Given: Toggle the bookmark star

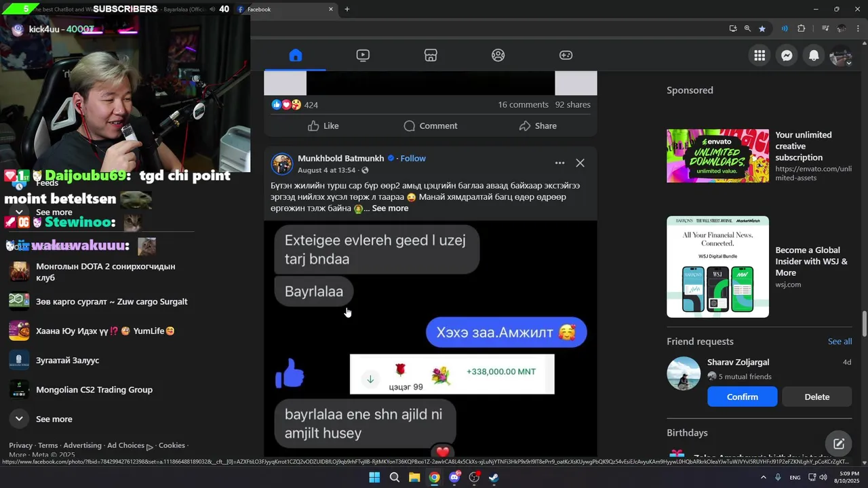Looking at the screenshot, I should (x=762, y=28).
